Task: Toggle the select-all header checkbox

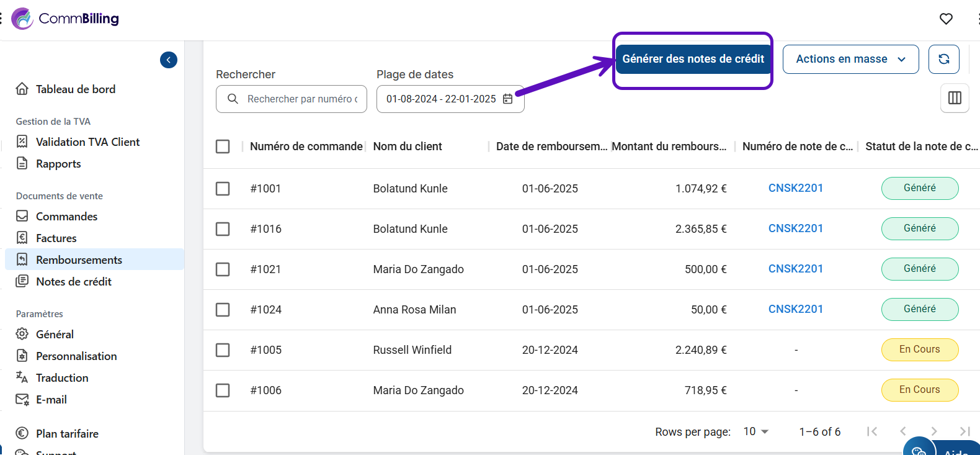Action: [x=223, y=146]
